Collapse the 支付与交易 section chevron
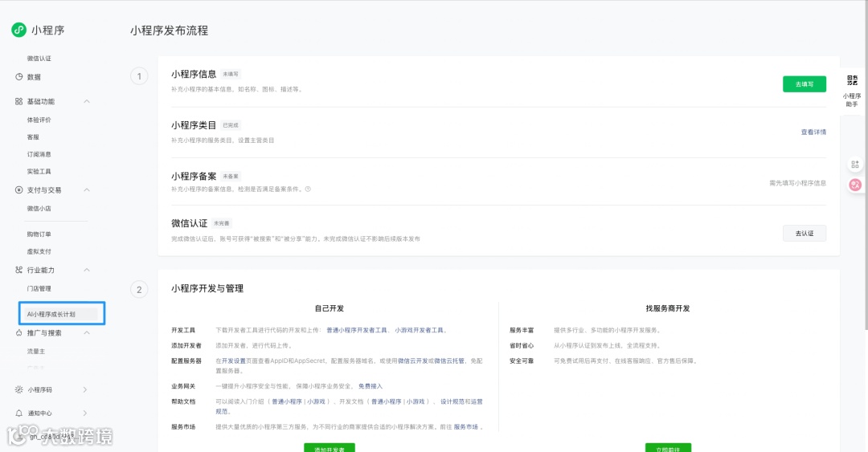 [86, 189]
